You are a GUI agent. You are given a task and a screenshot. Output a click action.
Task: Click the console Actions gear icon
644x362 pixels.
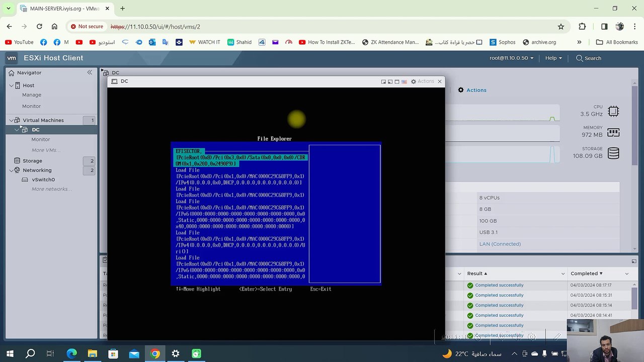click(414, 81)
